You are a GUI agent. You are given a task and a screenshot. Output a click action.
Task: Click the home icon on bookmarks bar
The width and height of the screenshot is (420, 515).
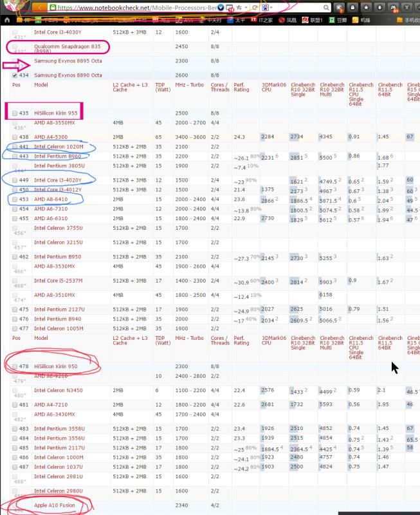click(7, 20)
